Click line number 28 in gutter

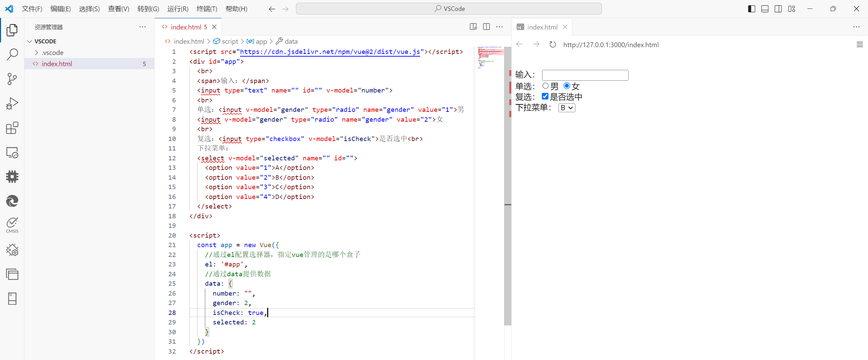click(x=172, y=313)
